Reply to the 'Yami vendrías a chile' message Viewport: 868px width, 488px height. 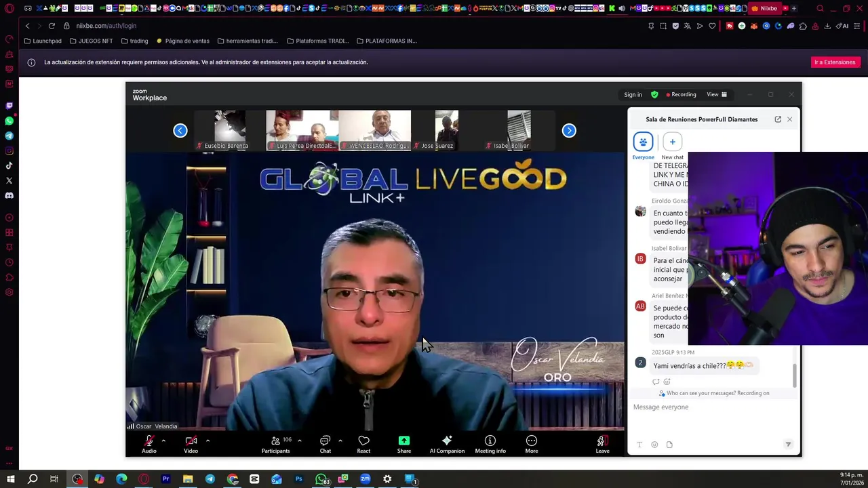click(x=655, y=382)
